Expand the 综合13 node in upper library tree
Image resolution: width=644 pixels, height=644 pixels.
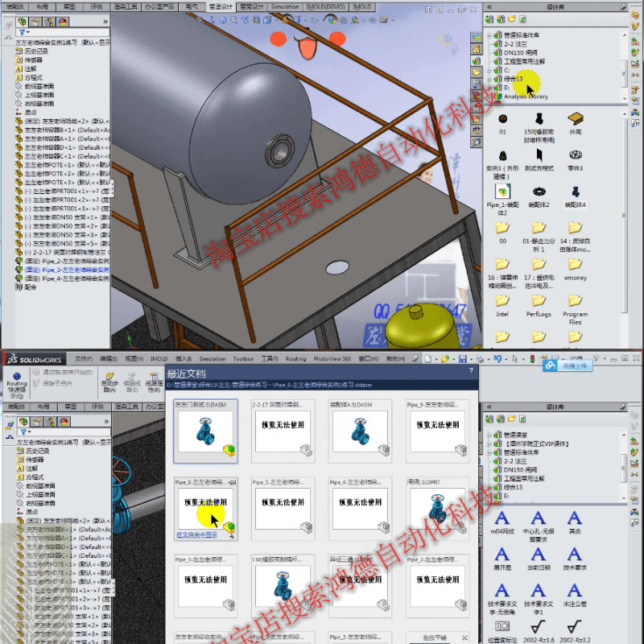coord(489,79)
